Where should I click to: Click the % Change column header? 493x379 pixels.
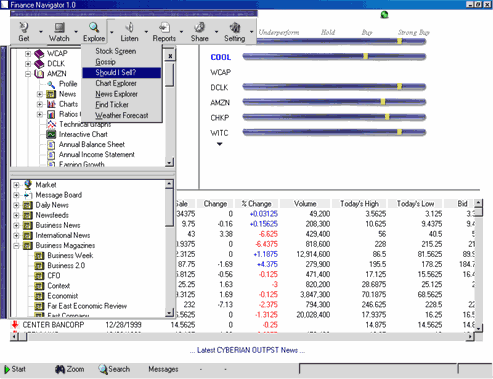(x=256, y=204)
